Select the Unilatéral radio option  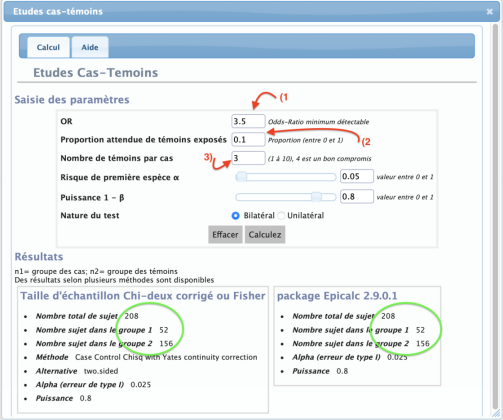click(x=281, y=216)
